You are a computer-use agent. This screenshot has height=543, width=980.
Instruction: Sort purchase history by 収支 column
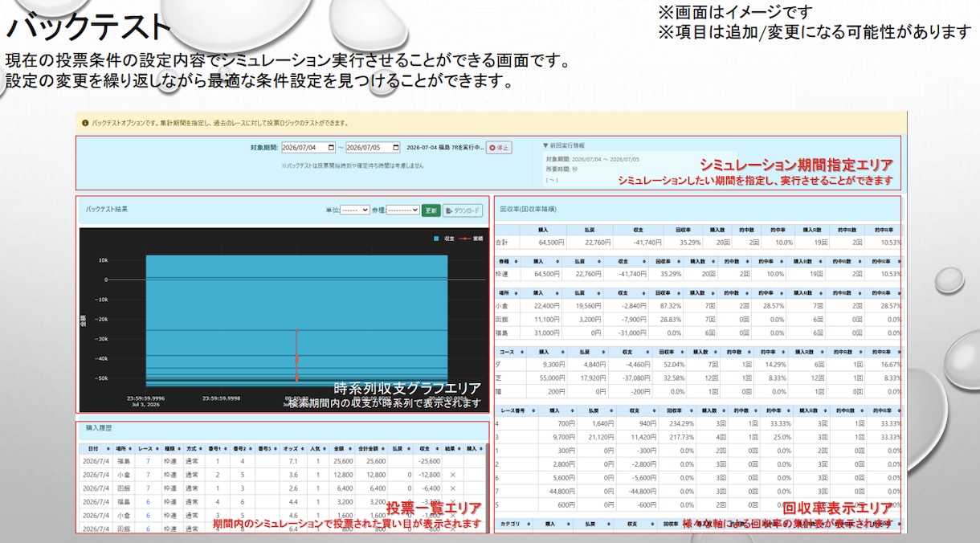tap(427, 448)
